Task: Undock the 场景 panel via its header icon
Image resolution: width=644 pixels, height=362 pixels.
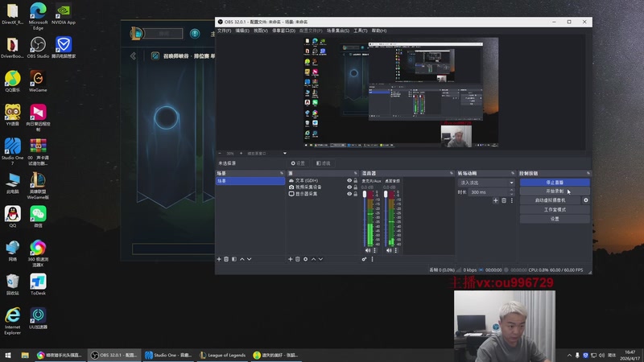Action: click(282, 173)
